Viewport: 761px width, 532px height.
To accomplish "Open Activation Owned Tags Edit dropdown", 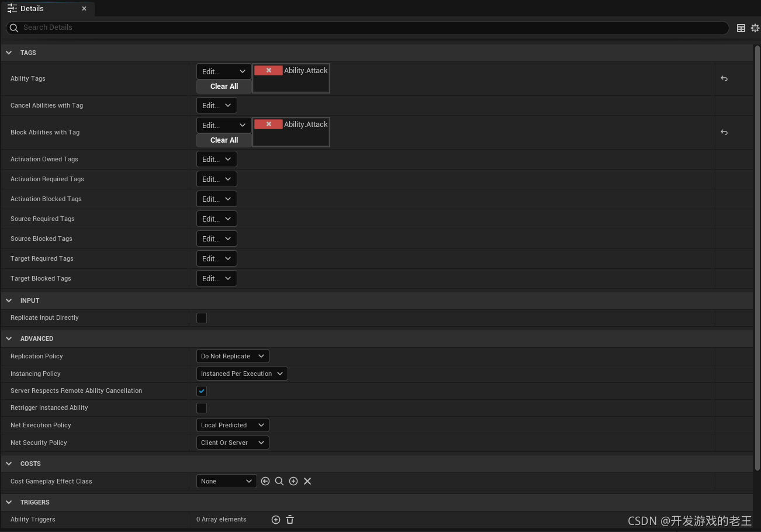I will [217, 159].
